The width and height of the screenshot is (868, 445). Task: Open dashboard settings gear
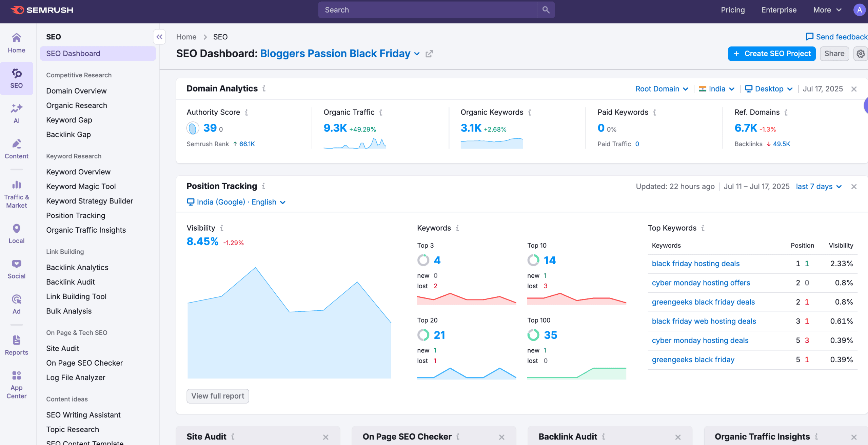coord(861,54)
